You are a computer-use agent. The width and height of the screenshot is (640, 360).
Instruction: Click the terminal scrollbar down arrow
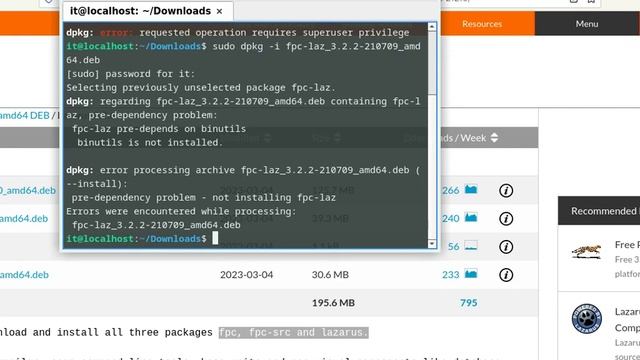pyautogui.click(x=432, y=244)
